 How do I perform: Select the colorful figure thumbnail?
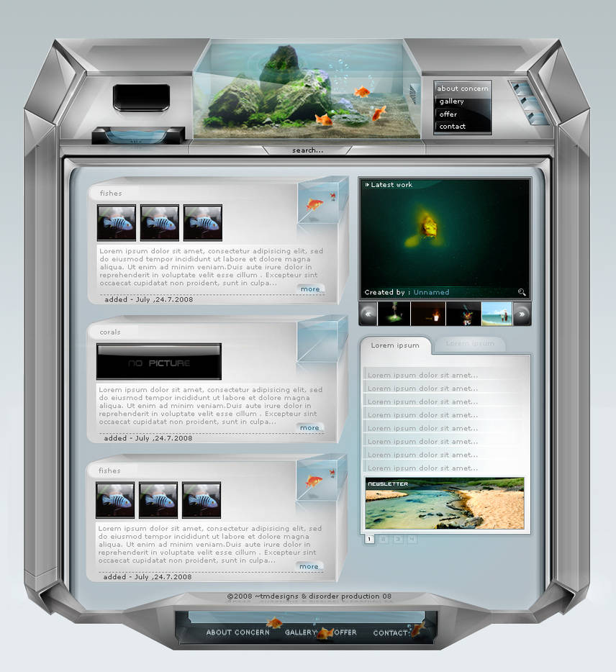pyautogui.click(x=463, y=314)
